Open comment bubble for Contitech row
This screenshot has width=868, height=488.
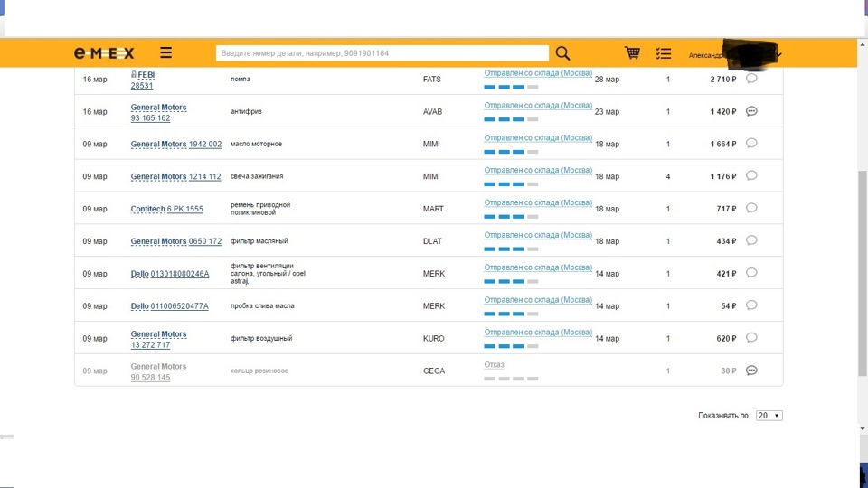point(751,208)
